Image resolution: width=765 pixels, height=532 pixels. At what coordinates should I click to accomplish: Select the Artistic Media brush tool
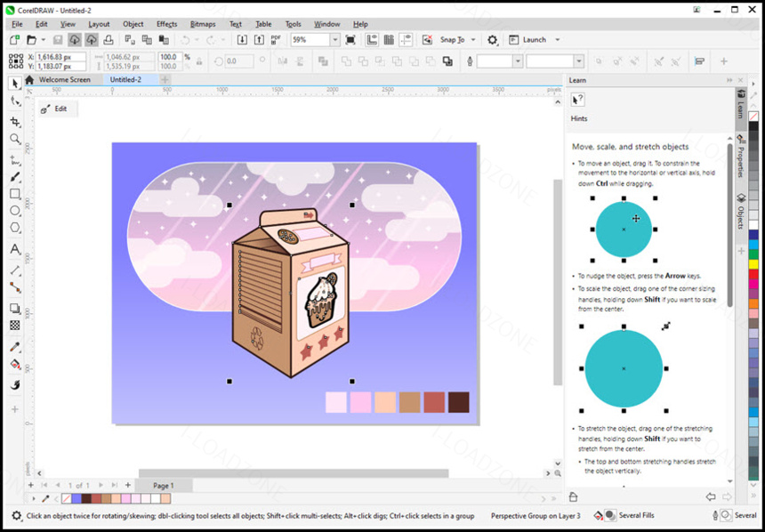click(15, 177)
